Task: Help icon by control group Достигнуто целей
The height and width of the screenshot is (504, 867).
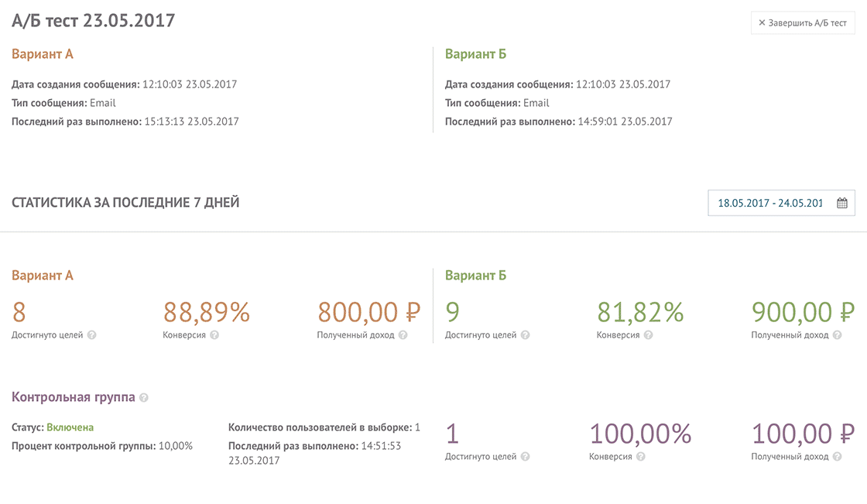Action: (526, 457)
